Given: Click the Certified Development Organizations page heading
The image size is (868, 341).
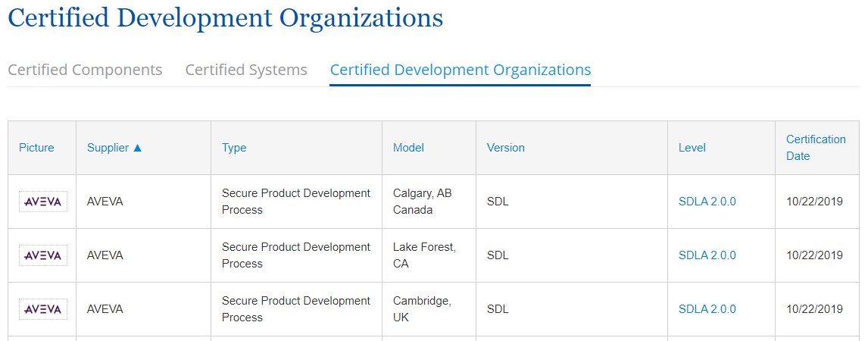Looking at the screenshot, I should click(x=225, y=17).
